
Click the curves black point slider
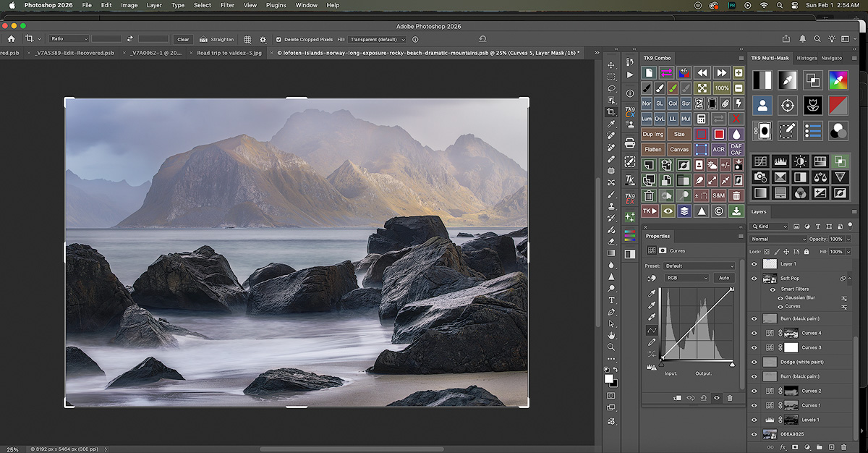coord(660,365)
